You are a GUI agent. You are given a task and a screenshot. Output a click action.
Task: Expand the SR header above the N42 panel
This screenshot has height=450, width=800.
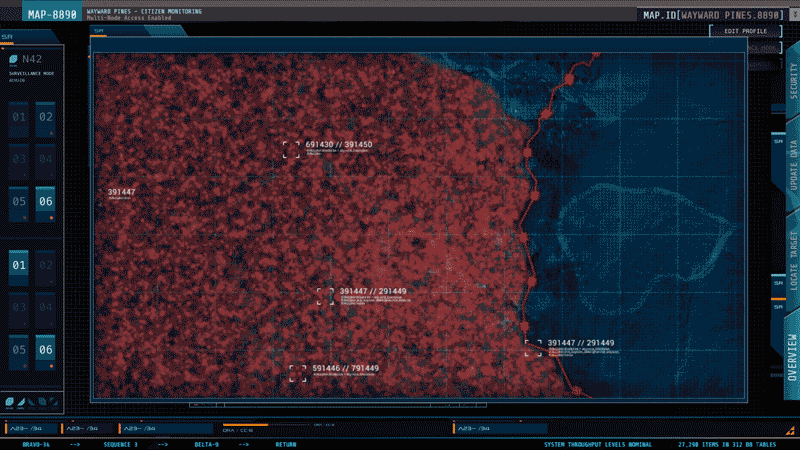point(8,37)
